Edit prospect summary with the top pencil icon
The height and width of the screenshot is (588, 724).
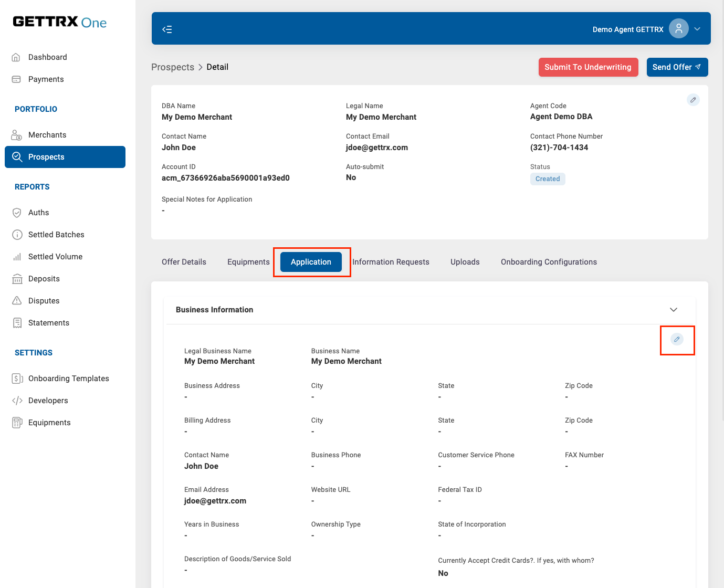pyautogui.click(x=693, y=100)
